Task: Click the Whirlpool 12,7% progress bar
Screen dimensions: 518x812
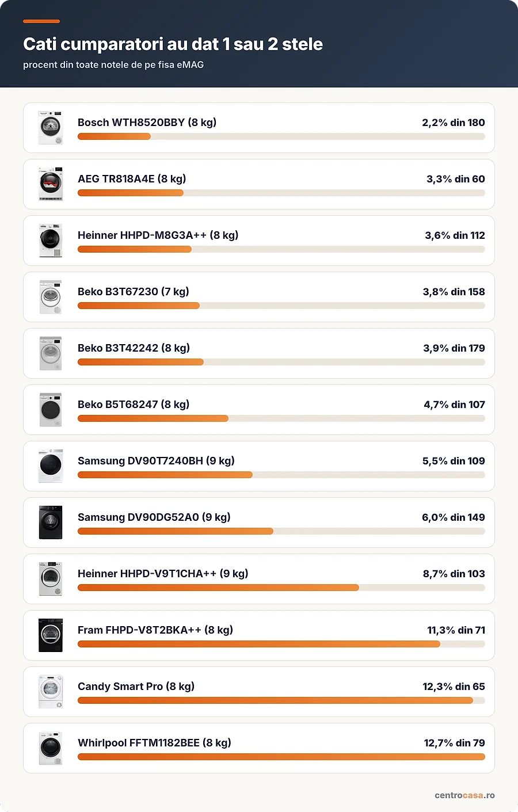Action: (x=281, y=757)
